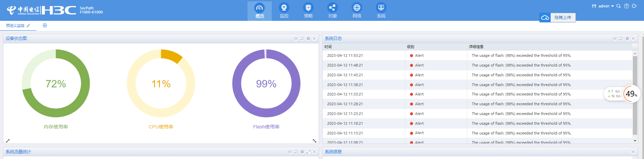Select log entry timestamped 2023-04-12 11:48:21
644x159 pixels.
[x=477, y=65]
